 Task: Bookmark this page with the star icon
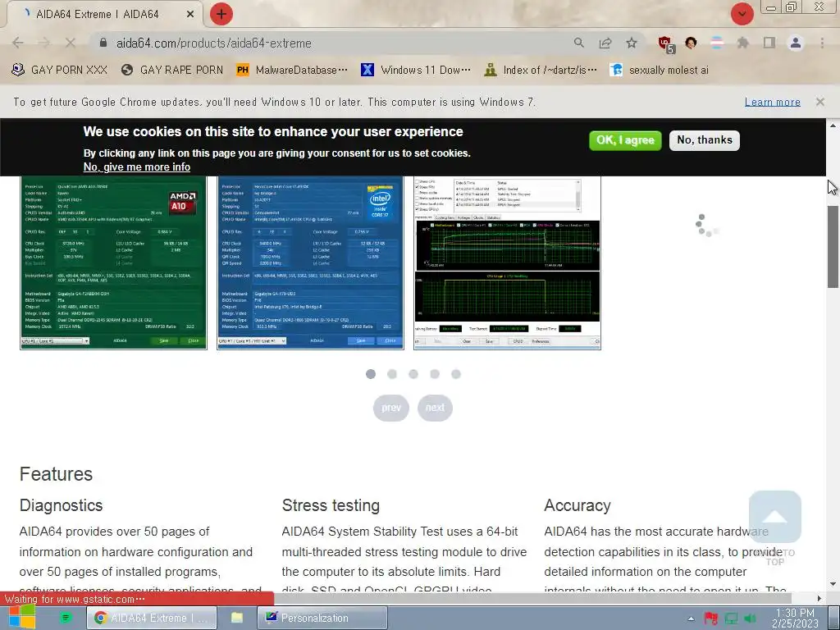pyautogui.click(x=632, y=43)
